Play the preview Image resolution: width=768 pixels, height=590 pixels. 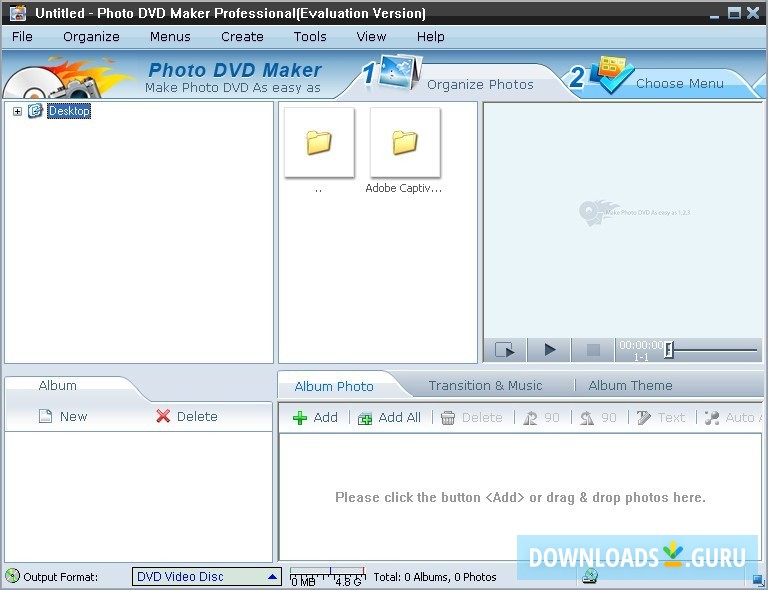pyautogui.click(x=549, y=350)
